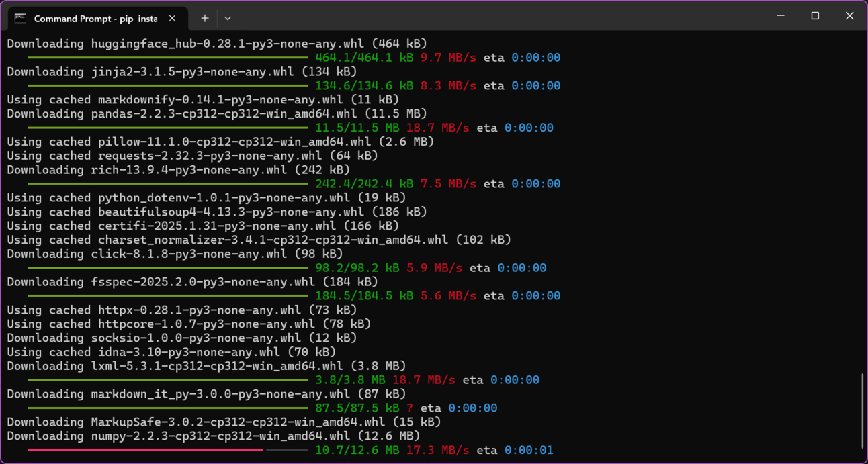
Task: Click the line 'Using cached requests-2.32.3-py3-none-any.whl'
Action: pyautogui.click(x=192, y=156)
